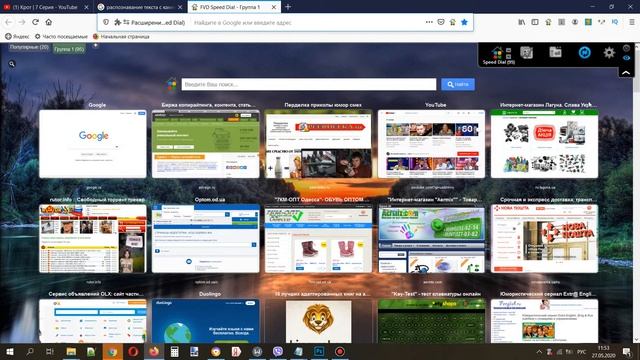Click the blue bookmark star

point(464,22)
